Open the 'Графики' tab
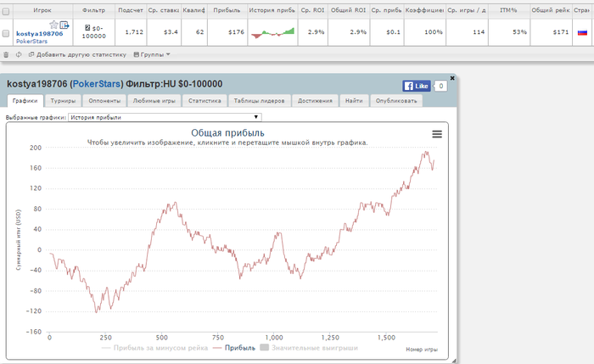594x364 pixels. click(x=25, y=101)
